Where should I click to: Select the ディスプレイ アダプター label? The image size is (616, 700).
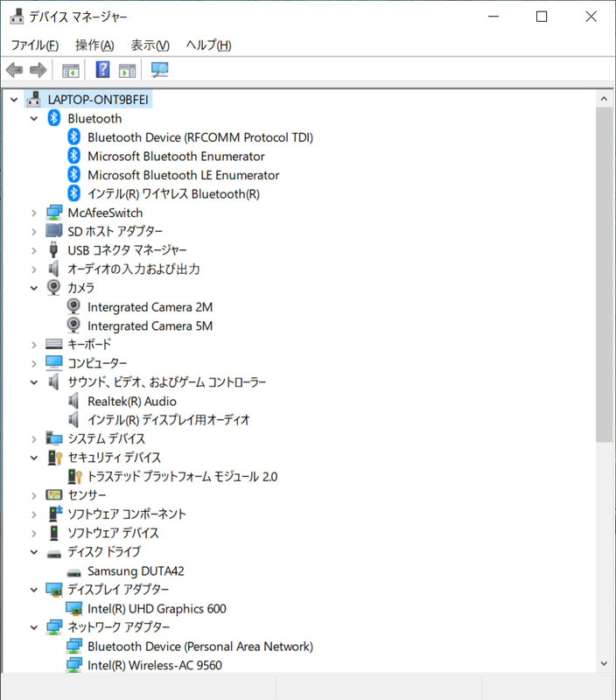118,589
